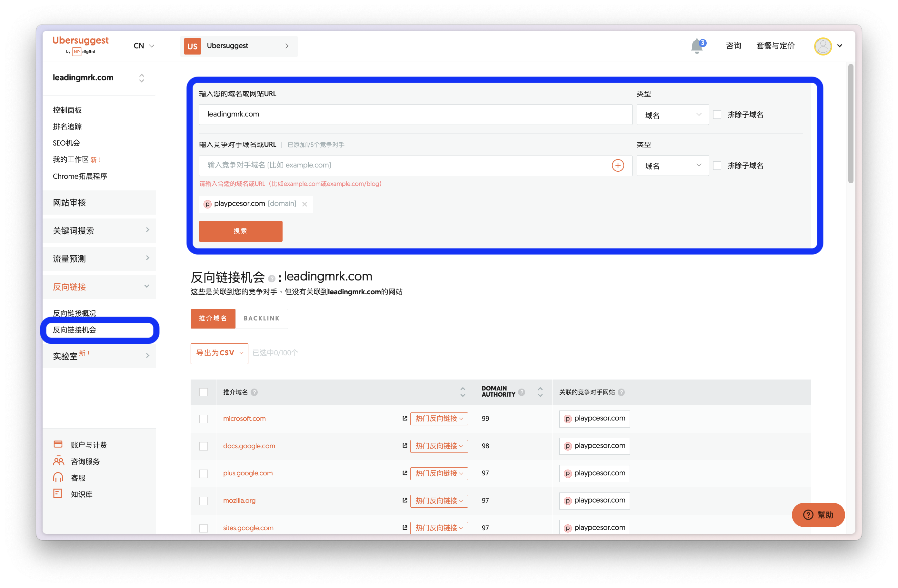Click the plus icon to add competitor
The width and height of the screenshot is (898, 588).
[618, 165]
